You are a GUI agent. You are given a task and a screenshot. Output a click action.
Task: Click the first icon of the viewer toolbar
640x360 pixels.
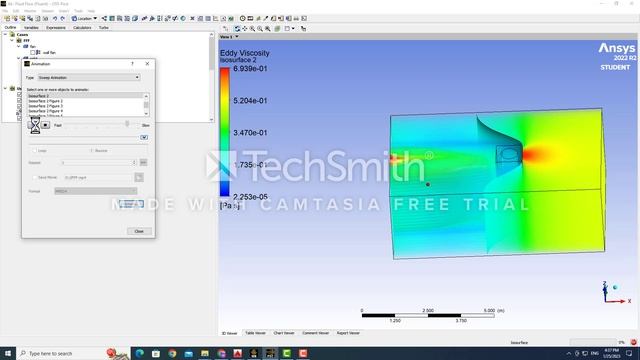[x=225, y=29]
